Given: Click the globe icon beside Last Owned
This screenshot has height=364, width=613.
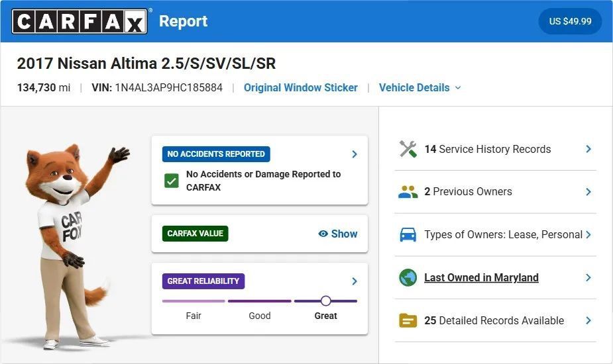Looking at the screenshot, I should 408,278.
